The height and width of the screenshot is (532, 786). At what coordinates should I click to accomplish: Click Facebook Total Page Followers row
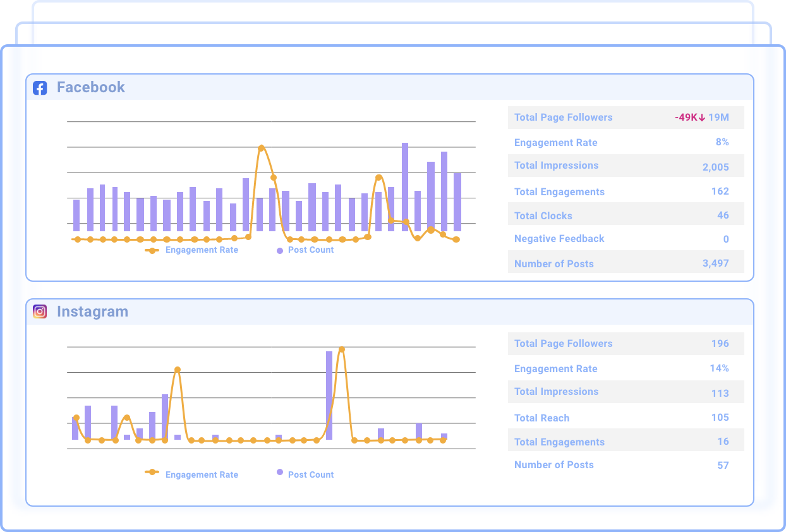pos(626,118)
